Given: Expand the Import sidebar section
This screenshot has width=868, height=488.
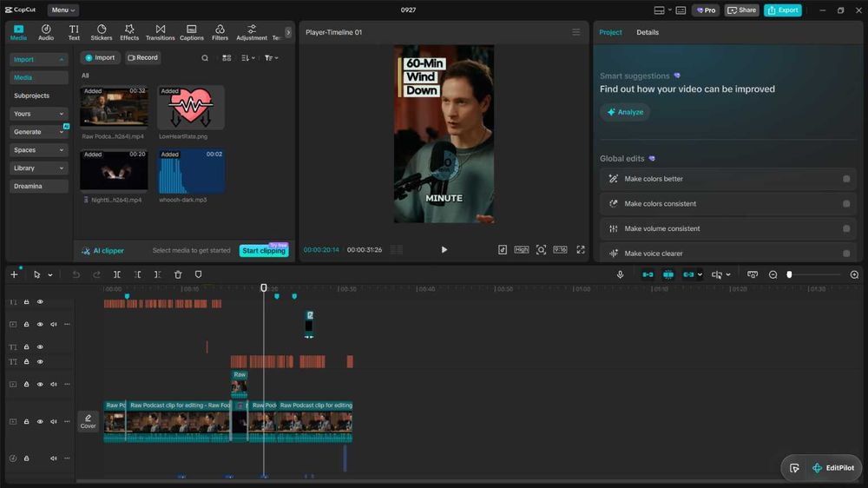Looking at the screenshot, I should (x=38, y=59).
